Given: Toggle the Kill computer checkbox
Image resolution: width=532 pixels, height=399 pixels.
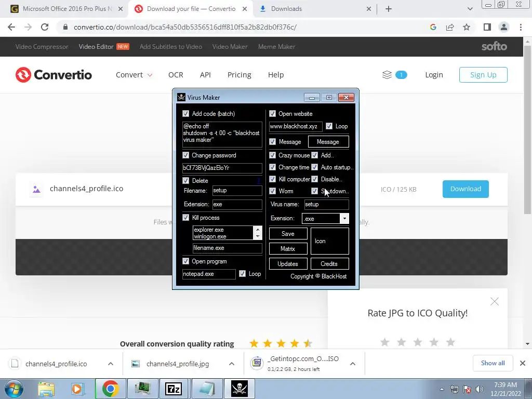Looking at the screenshot, I should pyautogui.click(x=272, y=179).
